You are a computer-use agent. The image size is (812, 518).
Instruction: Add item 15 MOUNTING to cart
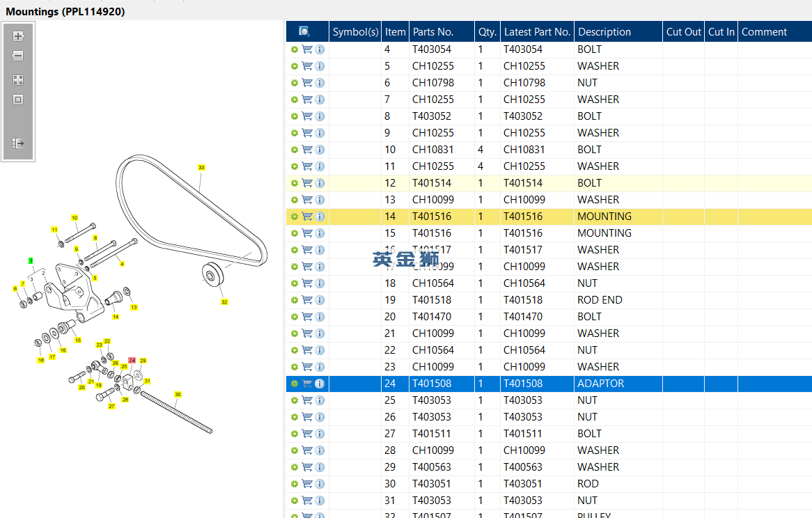(x=307, y=233)
